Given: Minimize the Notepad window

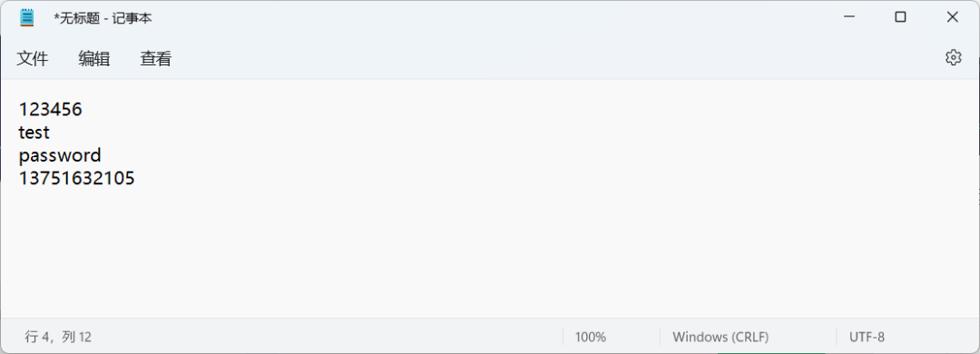Looking at the screenshot, I should click(848, 17).
